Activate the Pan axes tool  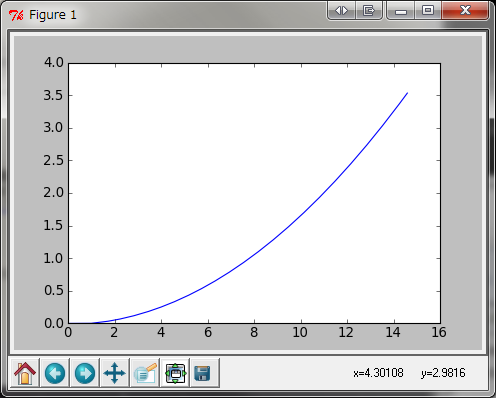click(115, 373)
